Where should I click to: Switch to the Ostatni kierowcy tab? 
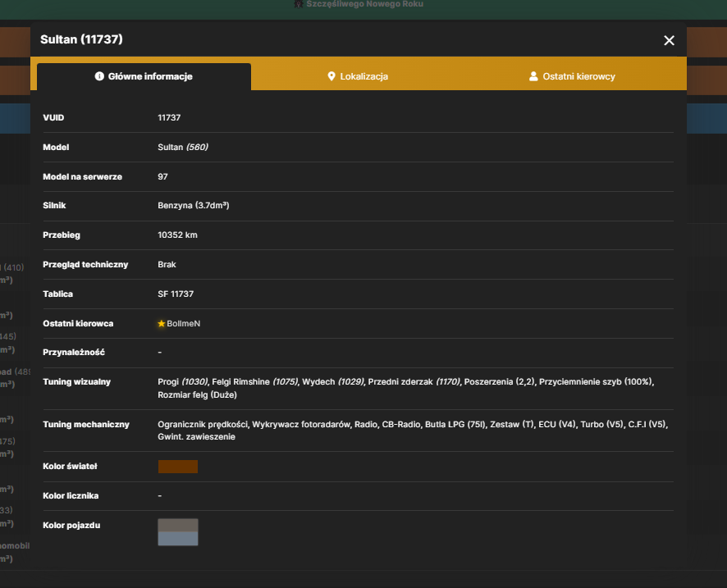coord(572,76)
